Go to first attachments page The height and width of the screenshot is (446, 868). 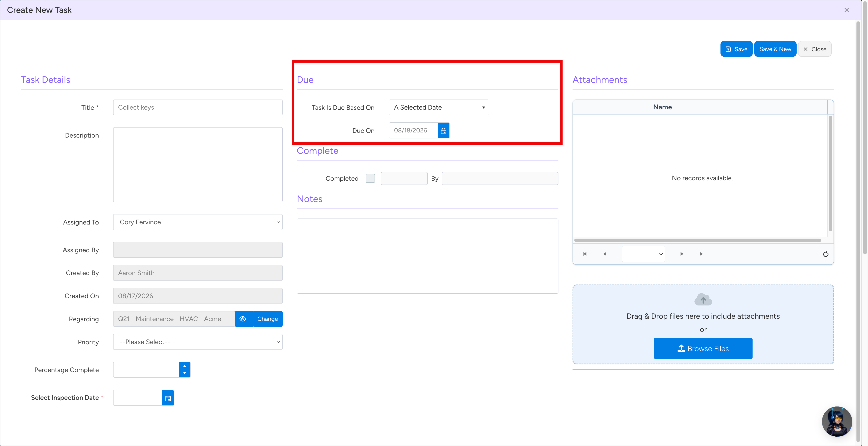pyautogui.click(x=585, y=254)
